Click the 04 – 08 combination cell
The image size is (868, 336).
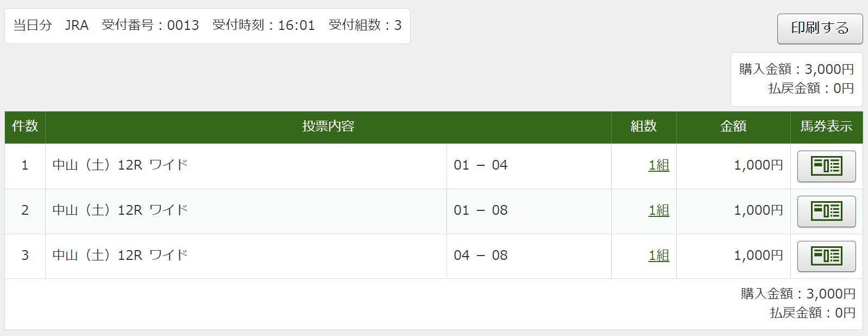[481, 256]
